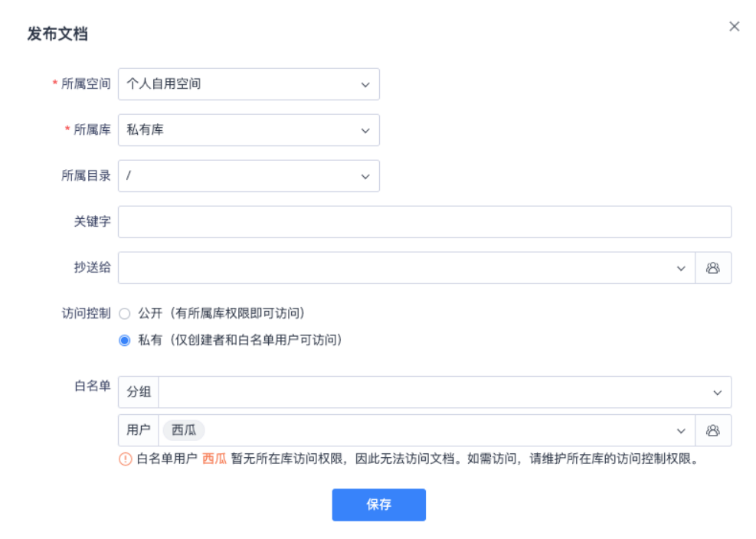Image resolution: width=756 pixels, height=539 pixels.
Task: Open the whitelist 分组 dropdown arrow
Action: (718, 393)
